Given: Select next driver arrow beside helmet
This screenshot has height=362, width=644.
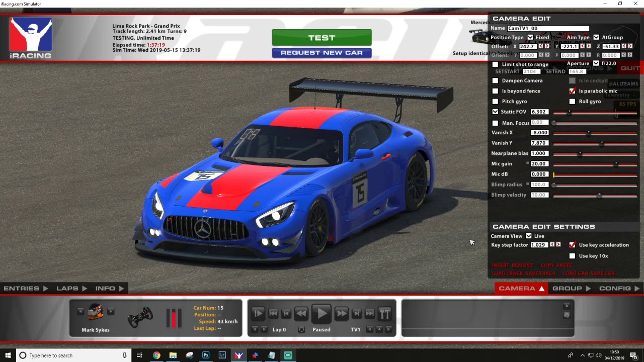Looking at the screenshot, I should click(x=111, y=312).
